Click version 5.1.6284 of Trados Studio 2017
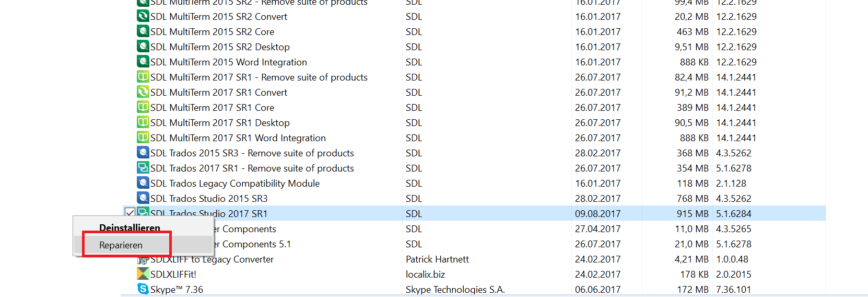The width and height of the screenshot is (868, 297). tap(734, 214)
